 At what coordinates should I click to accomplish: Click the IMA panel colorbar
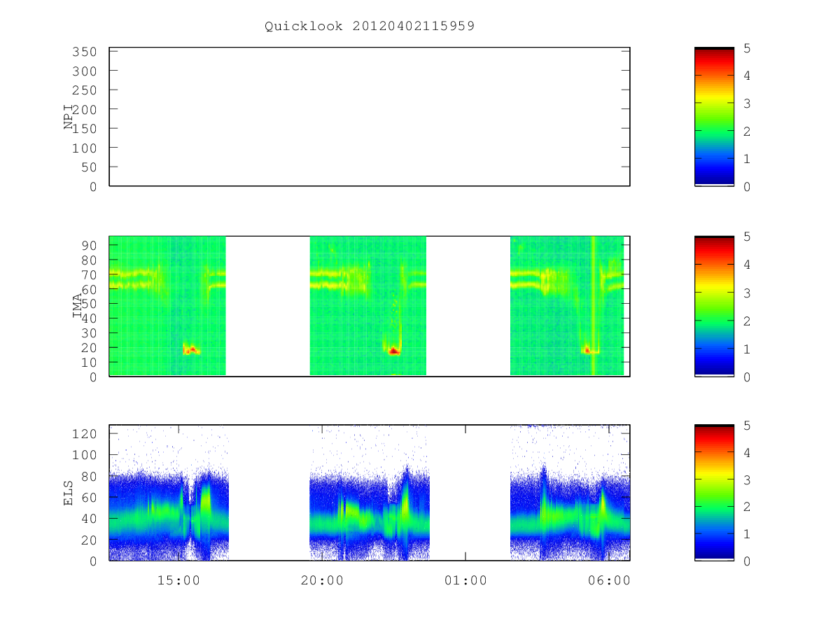click(714, 307)
